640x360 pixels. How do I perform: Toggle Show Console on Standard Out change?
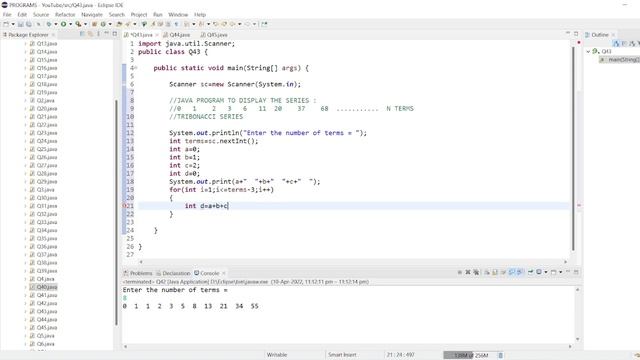click(x=512, y=272)
